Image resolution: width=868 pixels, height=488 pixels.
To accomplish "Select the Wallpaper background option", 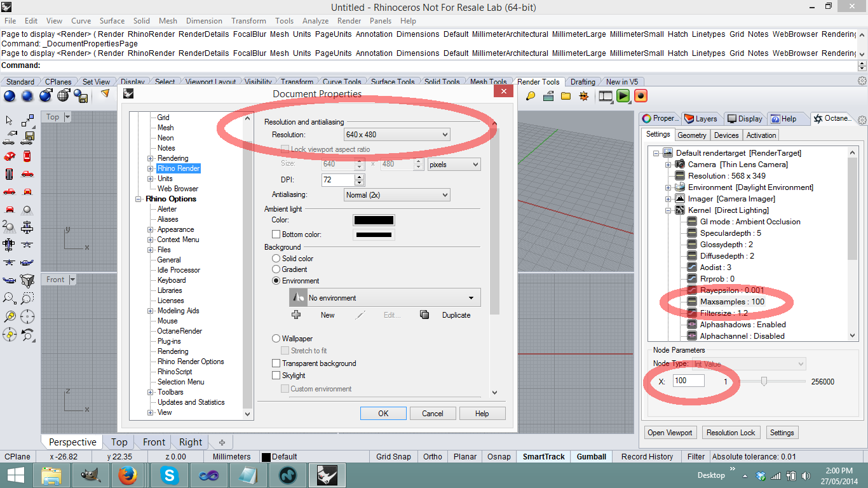I will pos(276,339).
